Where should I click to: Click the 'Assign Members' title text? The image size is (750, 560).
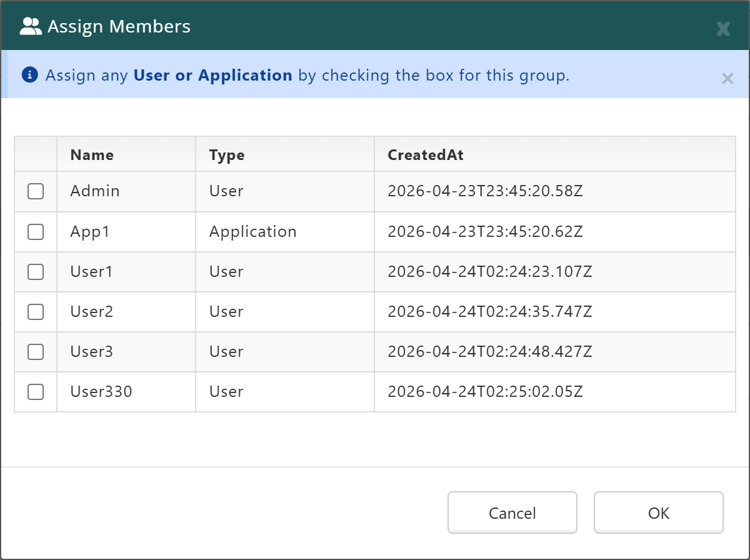tap(119, 26)
